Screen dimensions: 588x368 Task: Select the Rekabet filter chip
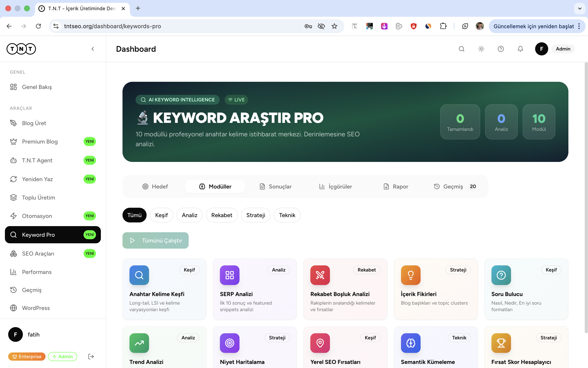pyautogui.click(x=222, y=215)
